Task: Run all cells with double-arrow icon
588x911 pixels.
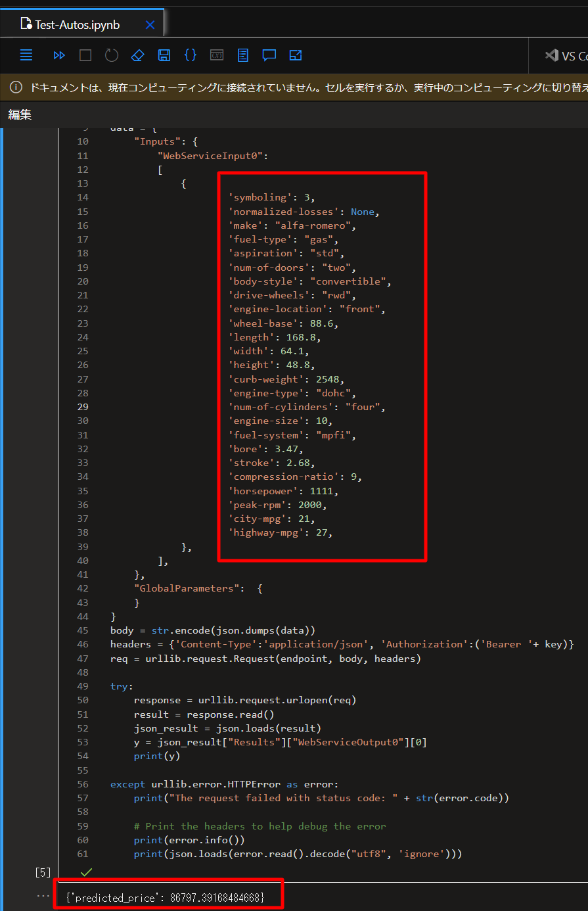Action: (59, 55)
